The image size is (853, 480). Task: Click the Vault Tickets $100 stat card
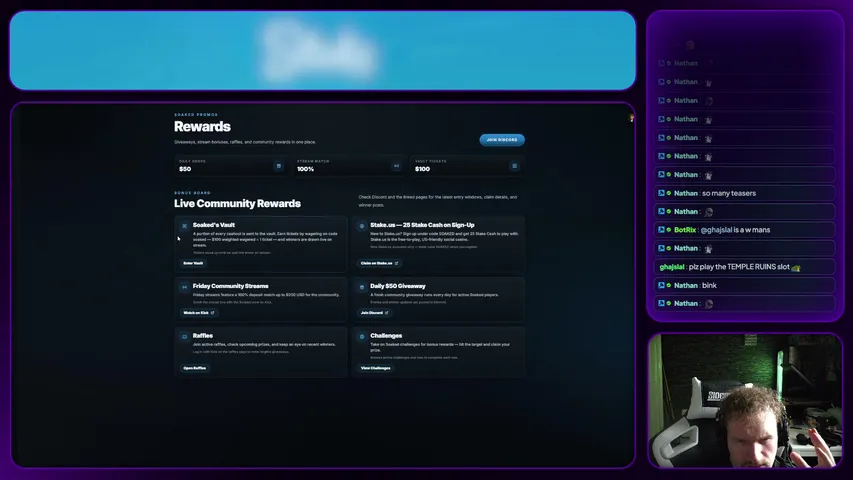pos(467,165)
